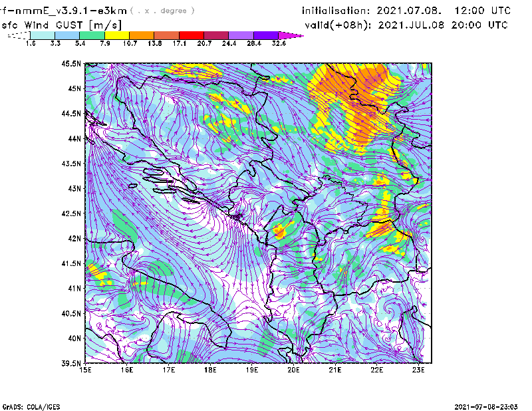Click the valid time '20:00 UTC'

[479, 25]
